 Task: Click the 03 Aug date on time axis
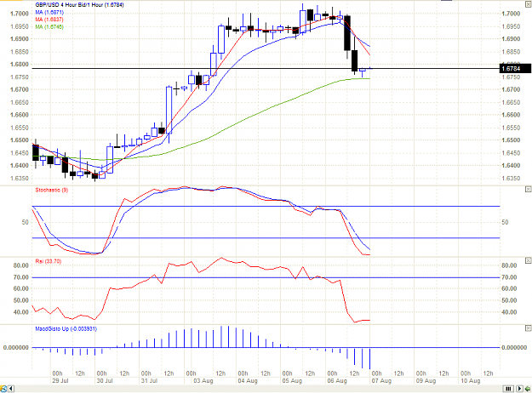(203, 381)
